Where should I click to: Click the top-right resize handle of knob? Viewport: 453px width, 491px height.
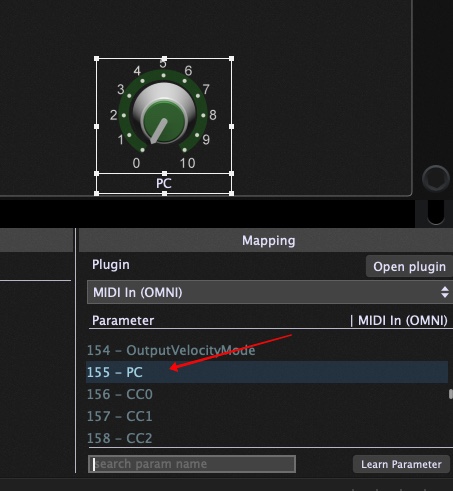(x=231, y=59)
